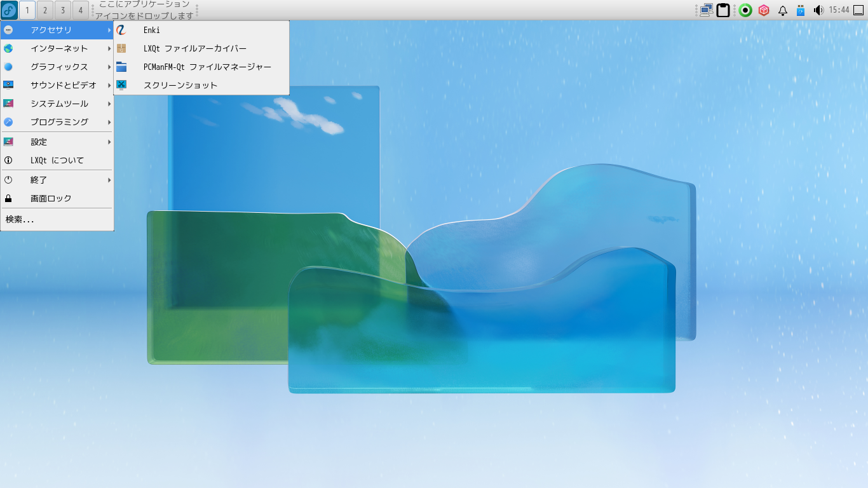Click the LXQt について info icon
Image resolution: width=868 pixels, height=488 pixels.
pyautogui.click(x=8, y=160)
